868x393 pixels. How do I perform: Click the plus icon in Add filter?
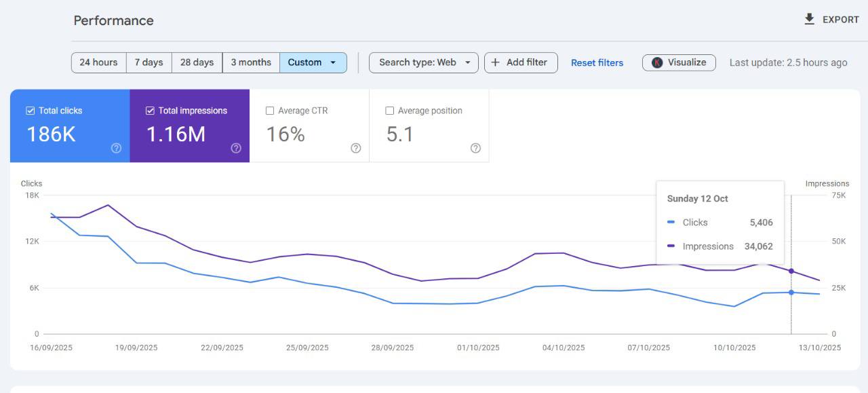click(495, 62)
